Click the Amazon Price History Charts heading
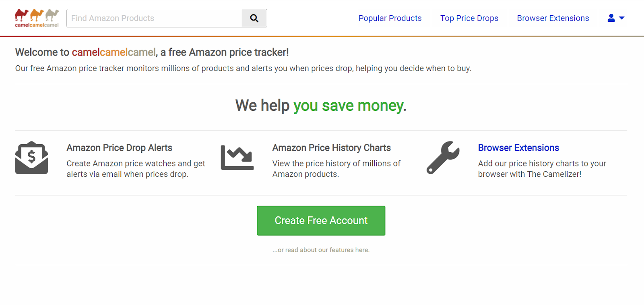Viewport: 644px width, 305px height. tap(331, 148)
